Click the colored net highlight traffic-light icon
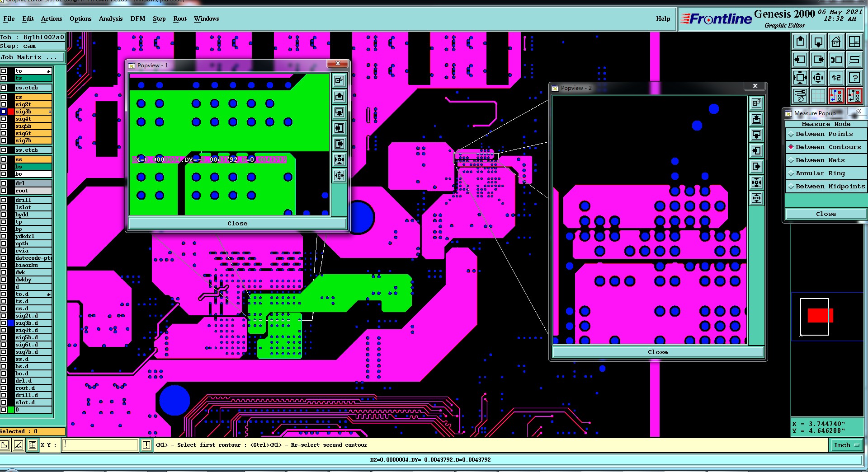 coord(836,96)
